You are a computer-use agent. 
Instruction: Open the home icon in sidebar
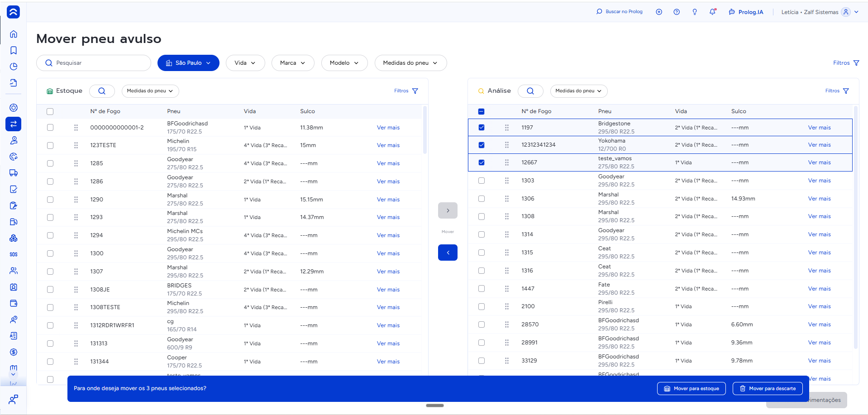(14, 34)
